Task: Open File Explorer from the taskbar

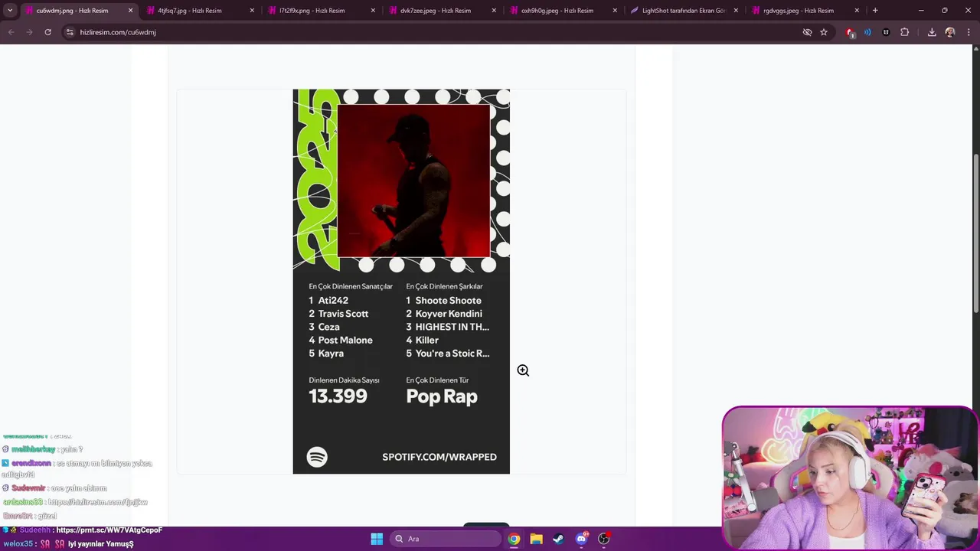Action: tap(536, 539)
